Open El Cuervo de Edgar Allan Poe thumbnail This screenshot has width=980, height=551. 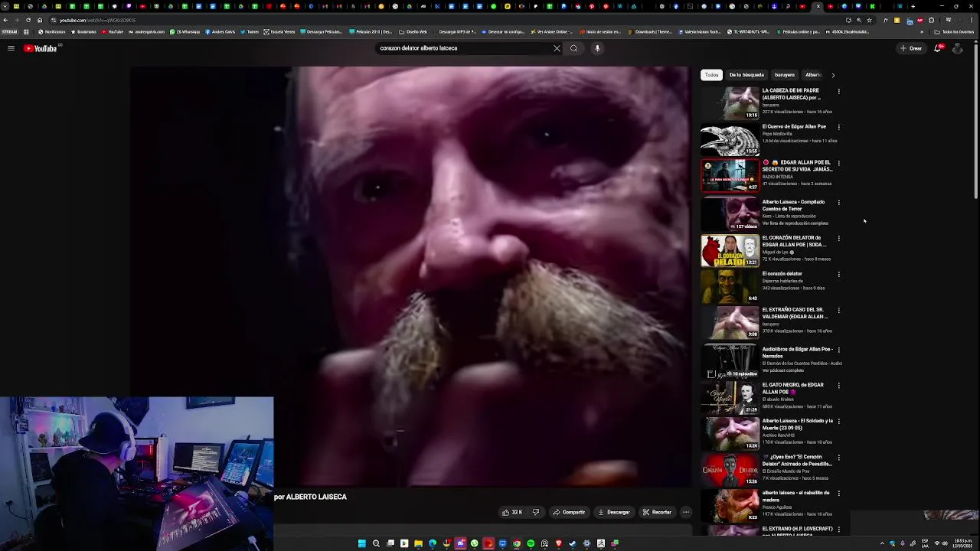[x=730, y=139]
